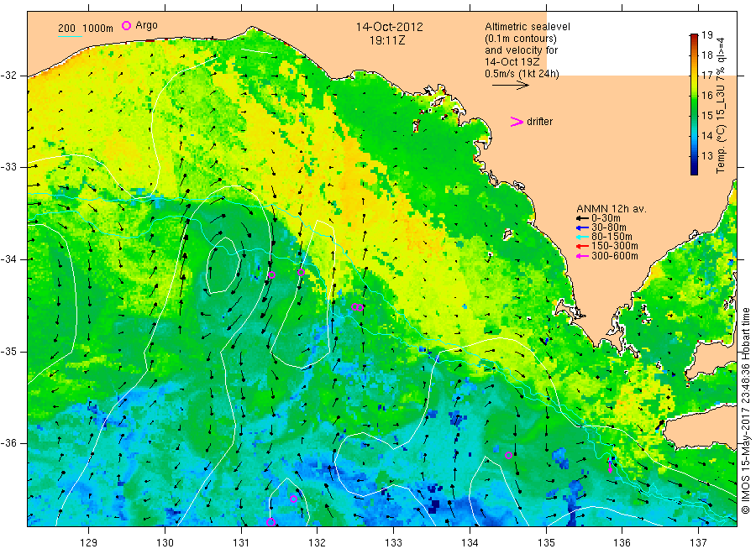Click the longitude label 129
756x554 pixels.
point(89,543)
